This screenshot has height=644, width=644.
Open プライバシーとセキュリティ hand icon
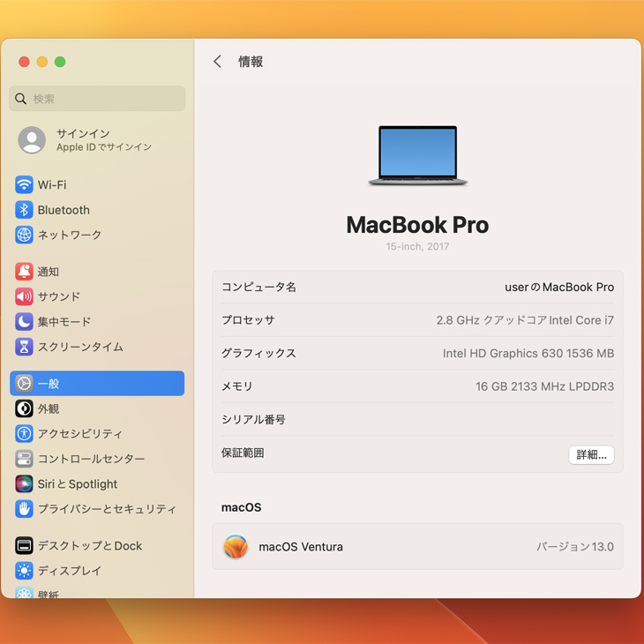24,508
